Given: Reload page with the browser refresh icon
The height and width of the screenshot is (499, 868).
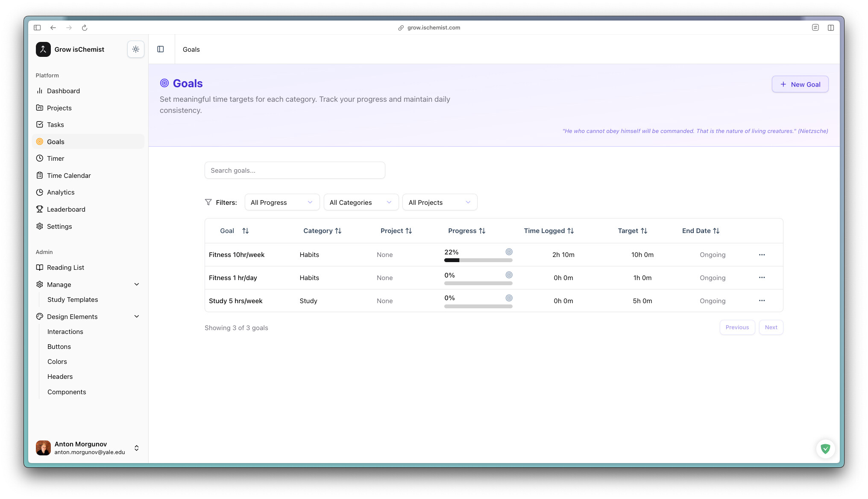Looking at the screenshot, I should 85,28.
